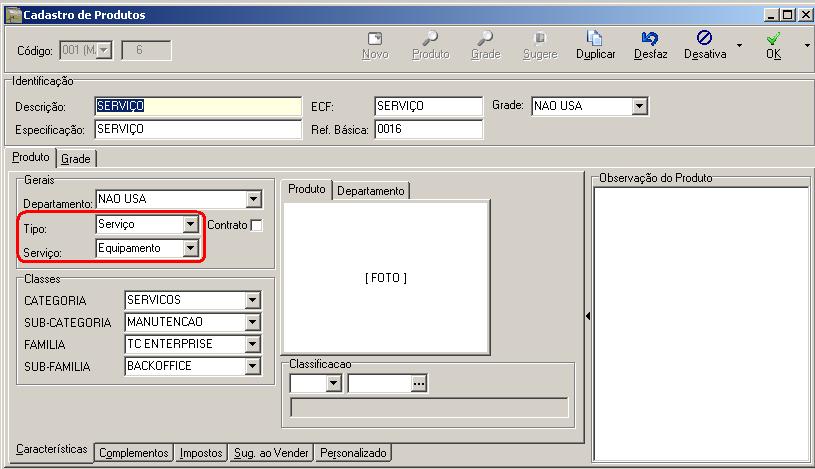Undo changes with Desfaz icon
Screen dimensions: 815x469
(x=650, y=38)
